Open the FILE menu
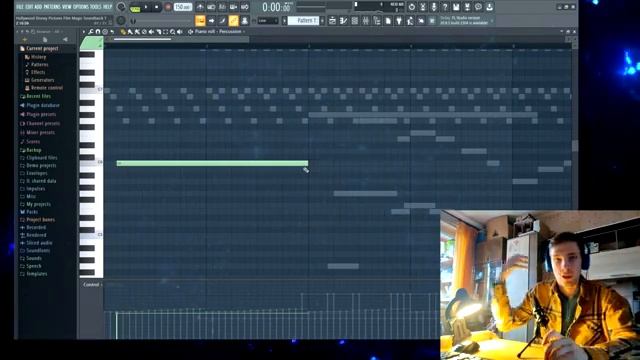 20,7
